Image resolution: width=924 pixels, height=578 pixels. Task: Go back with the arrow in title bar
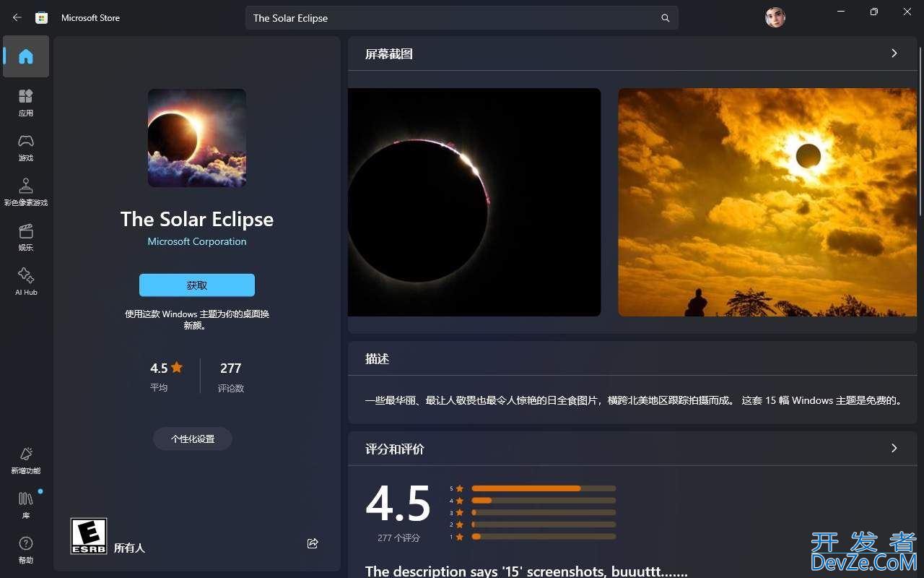click(17, 17)
